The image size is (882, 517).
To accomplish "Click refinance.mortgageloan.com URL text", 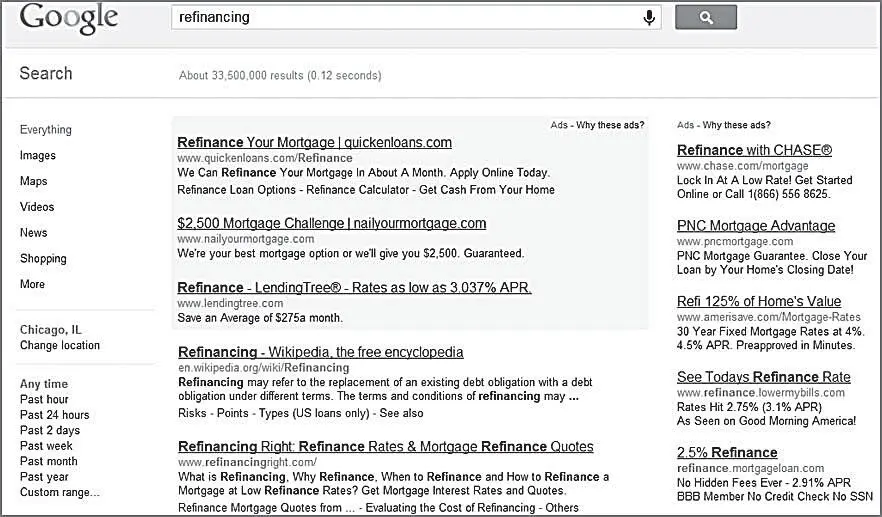I will (750, 468).
